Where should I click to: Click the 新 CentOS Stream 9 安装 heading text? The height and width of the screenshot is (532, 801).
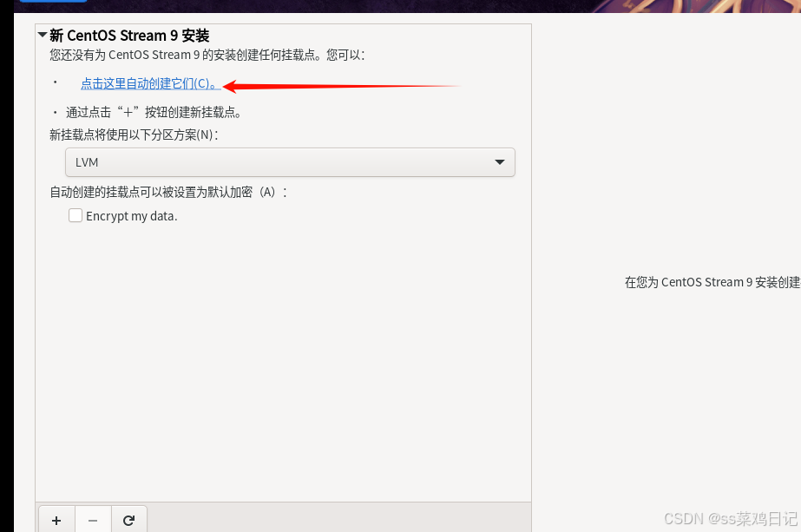tap(129, 36)
